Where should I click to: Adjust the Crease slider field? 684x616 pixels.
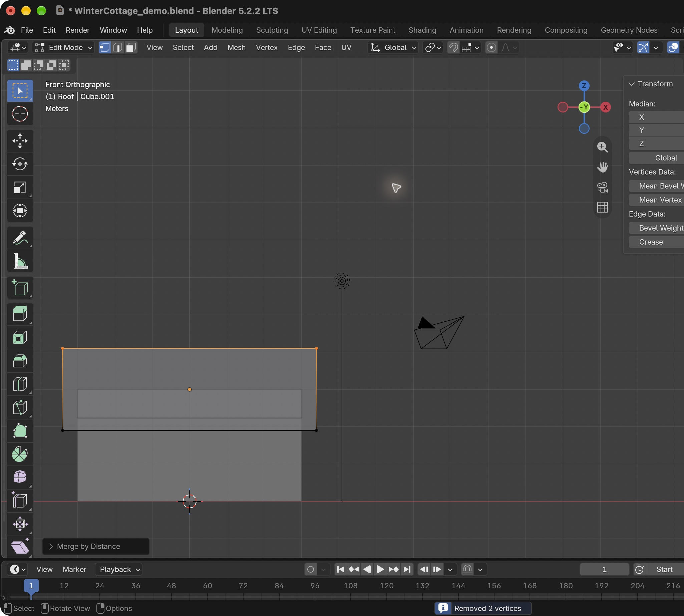(x=657, y=242)
